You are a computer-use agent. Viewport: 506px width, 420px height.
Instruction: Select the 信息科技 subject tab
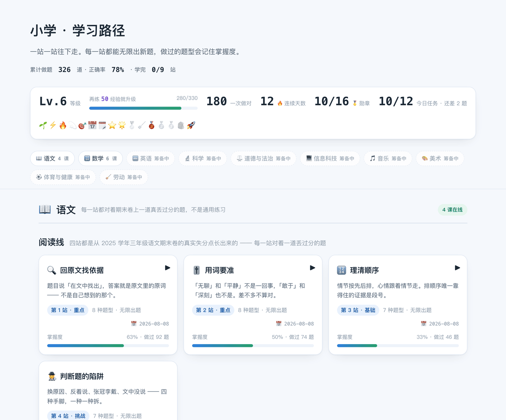coord(330,159)
